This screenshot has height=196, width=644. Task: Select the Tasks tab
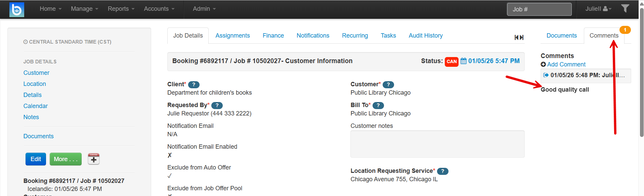click(388, 36)
